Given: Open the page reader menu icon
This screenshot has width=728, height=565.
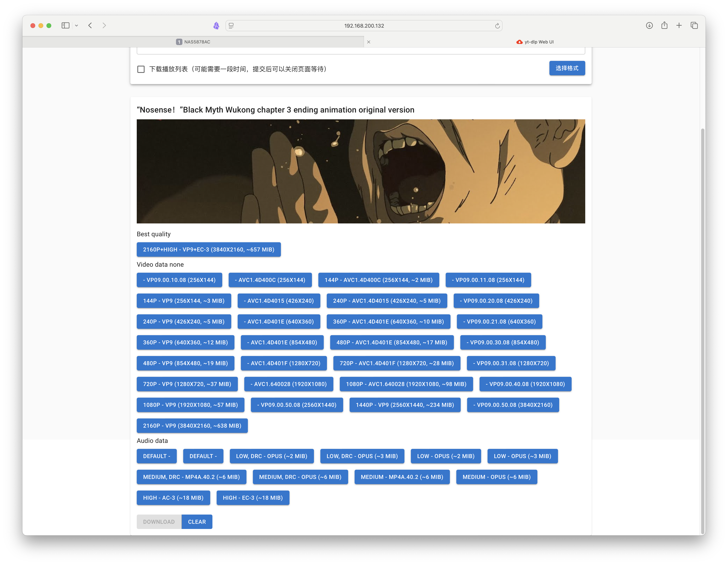Looking at the screenshot, I should [x=231, y=26].
